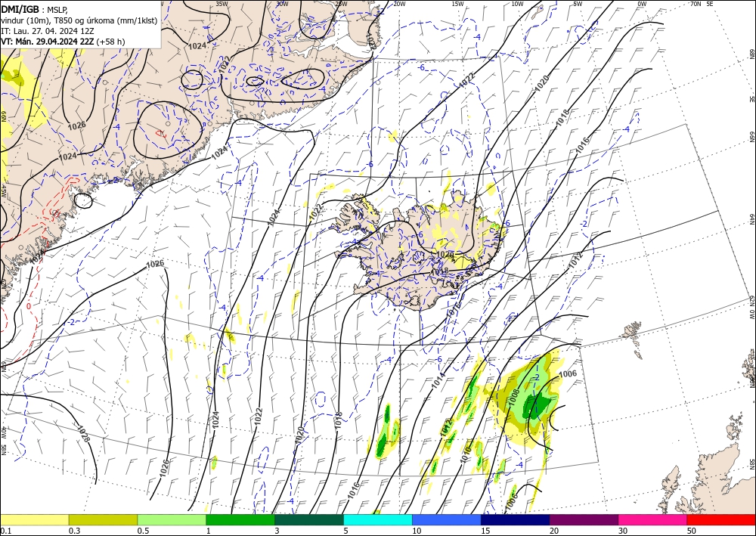
Task: Click the "20" legend value
Action: (x=554, y=531)
